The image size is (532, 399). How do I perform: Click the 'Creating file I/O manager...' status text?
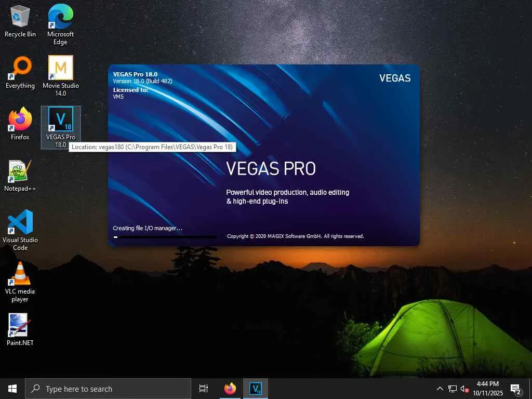(148, 228)
